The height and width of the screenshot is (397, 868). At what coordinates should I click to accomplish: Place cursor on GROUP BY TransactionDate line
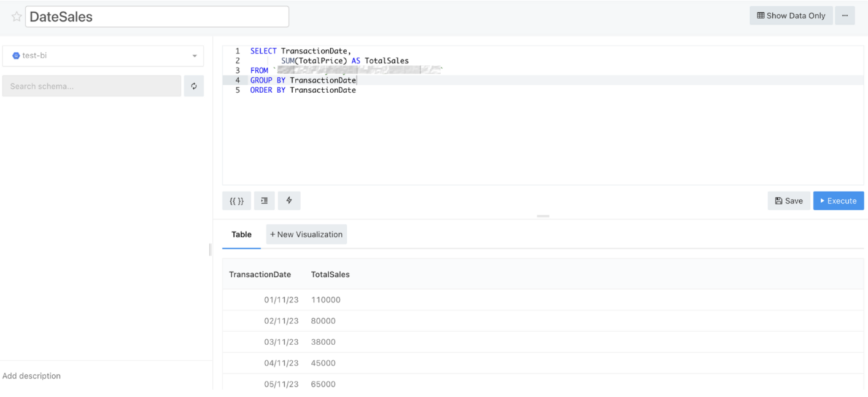[x=303, y=81]
